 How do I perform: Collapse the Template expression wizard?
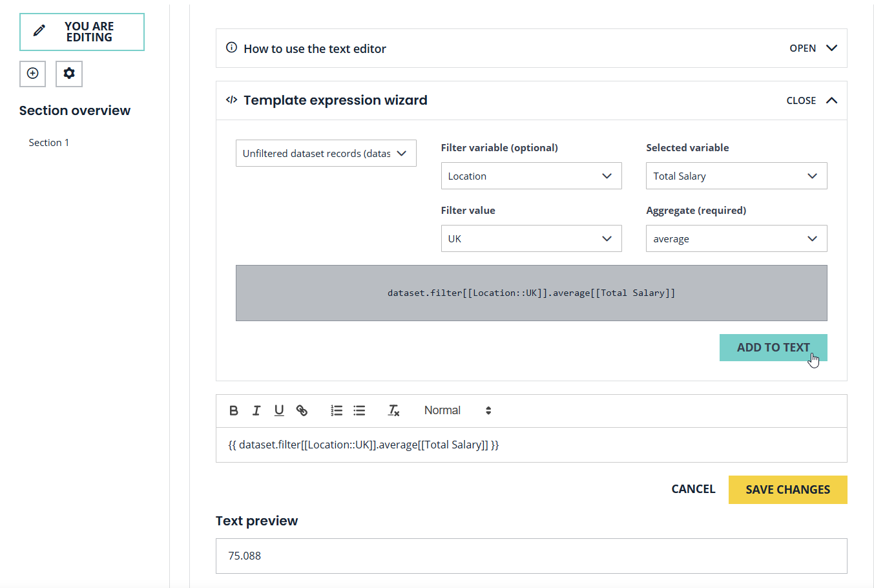coord(811,100)
